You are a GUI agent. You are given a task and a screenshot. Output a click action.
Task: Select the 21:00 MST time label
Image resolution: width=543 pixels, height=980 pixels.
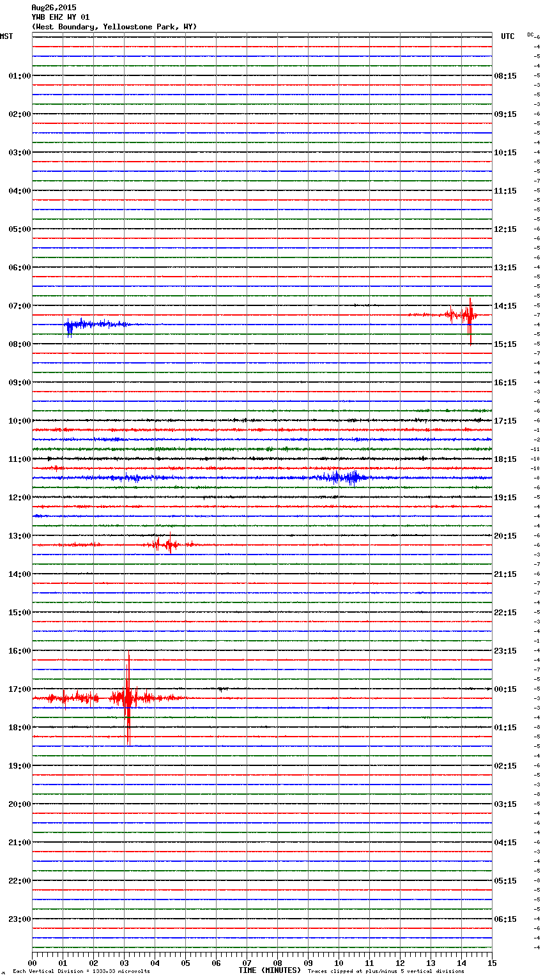[19, 843]
